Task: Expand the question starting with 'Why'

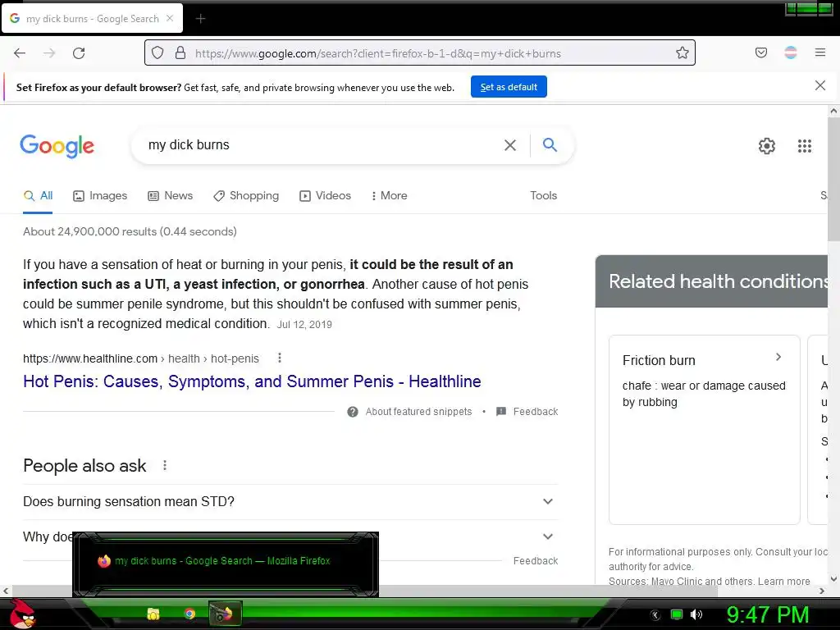Action: pyautogui.click(x=290, y=536)
